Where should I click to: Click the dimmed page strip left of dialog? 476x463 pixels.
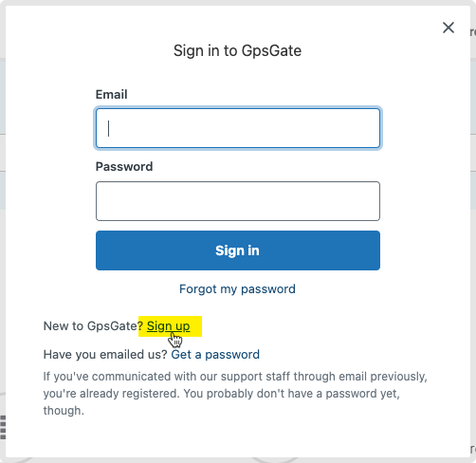(x=3, y=221)
